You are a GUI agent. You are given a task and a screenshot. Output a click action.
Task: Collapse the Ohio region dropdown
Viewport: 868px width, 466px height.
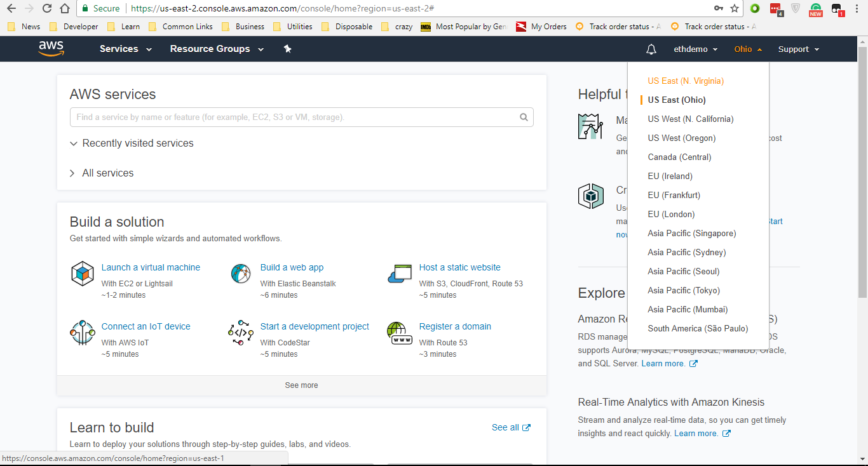(748, 49)
